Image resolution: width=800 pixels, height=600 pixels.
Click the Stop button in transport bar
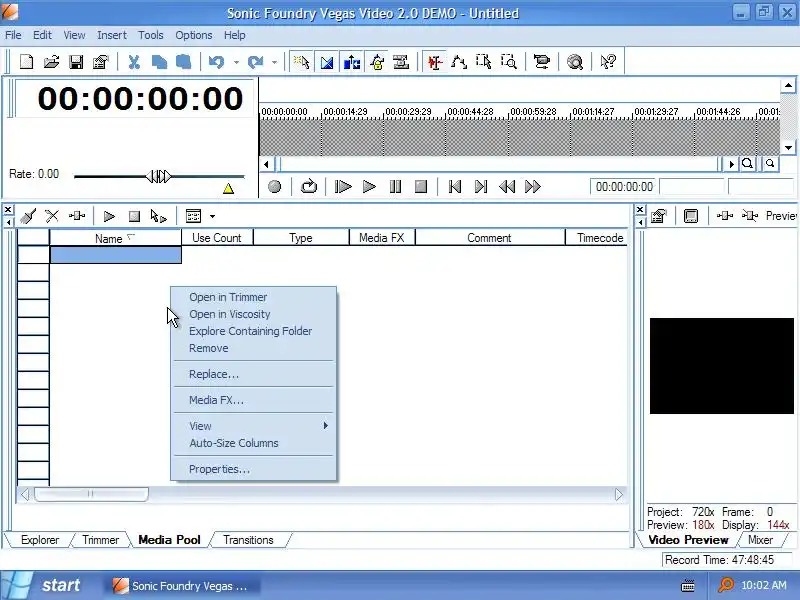pos(421,187)
